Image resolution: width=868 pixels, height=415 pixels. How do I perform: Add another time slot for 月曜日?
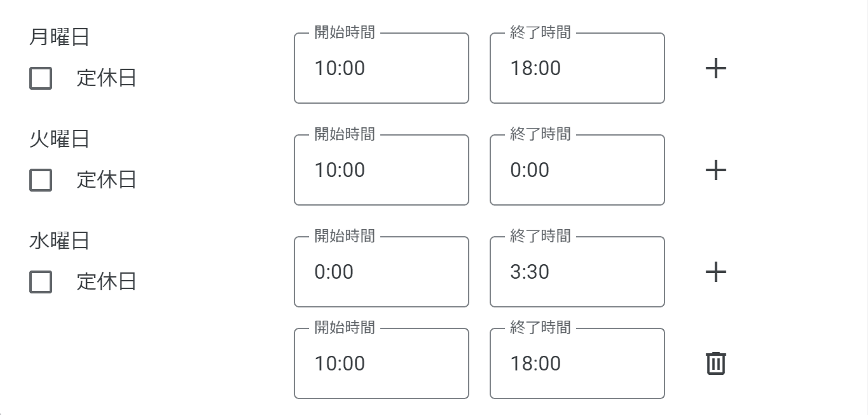tap(716, 68)
